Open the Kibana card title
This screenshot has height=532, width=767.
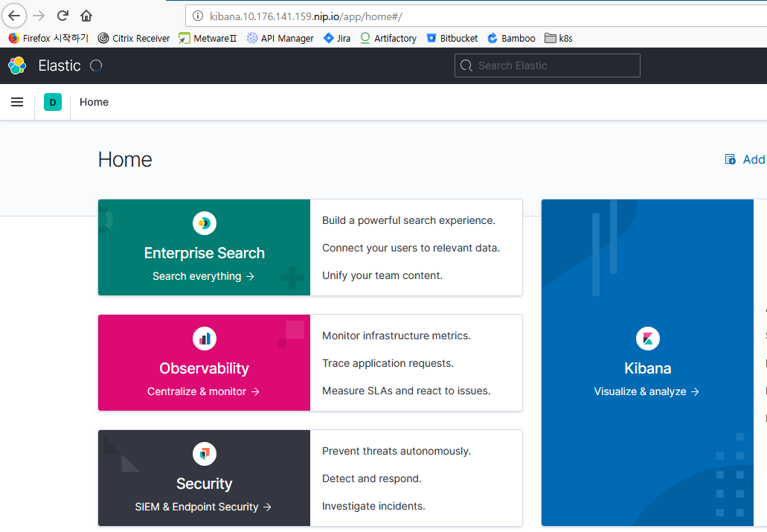click(x=648, y=368)
